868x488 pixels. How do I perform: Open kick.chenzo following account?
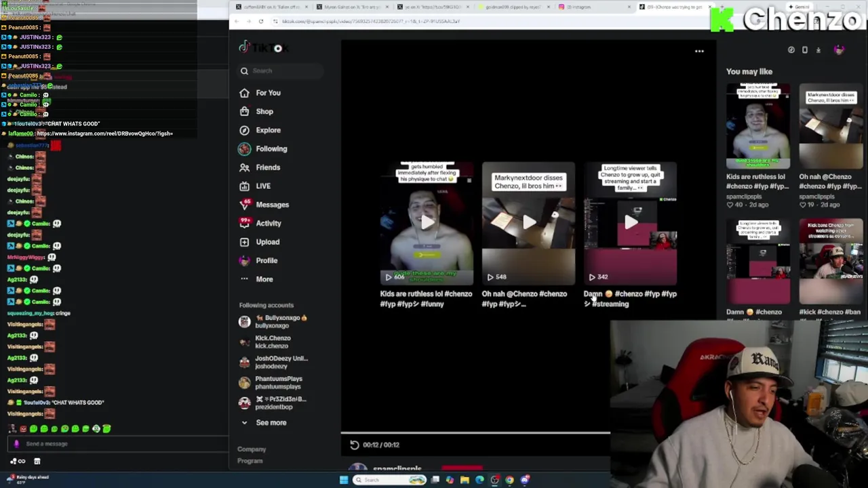click(266, 342)
